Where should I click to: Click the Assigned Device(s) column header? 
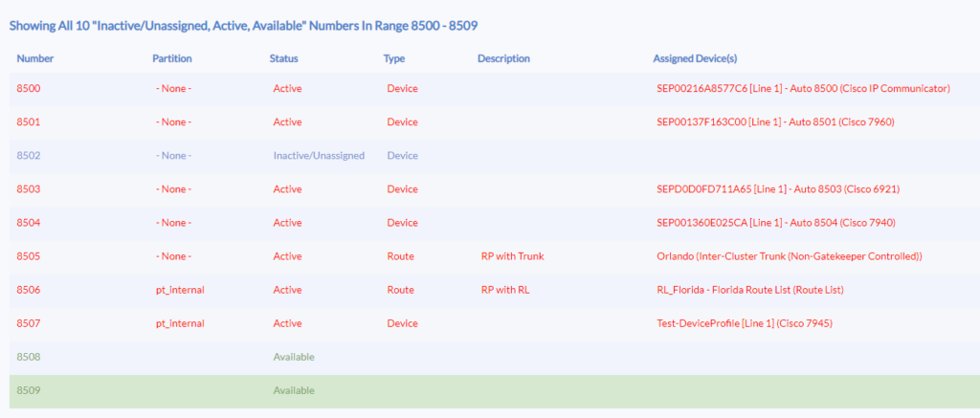(x=695, y=58)
